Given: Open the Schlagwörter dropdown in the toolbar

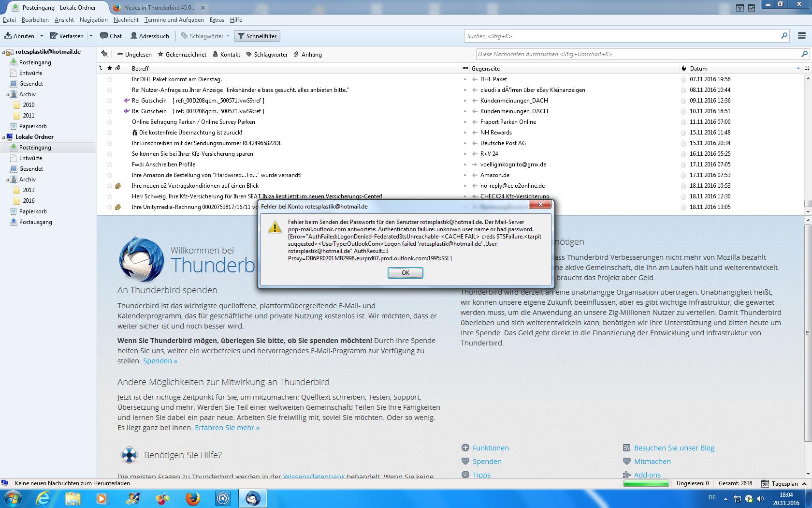Looking at the screenshot, I should point(204,35).
